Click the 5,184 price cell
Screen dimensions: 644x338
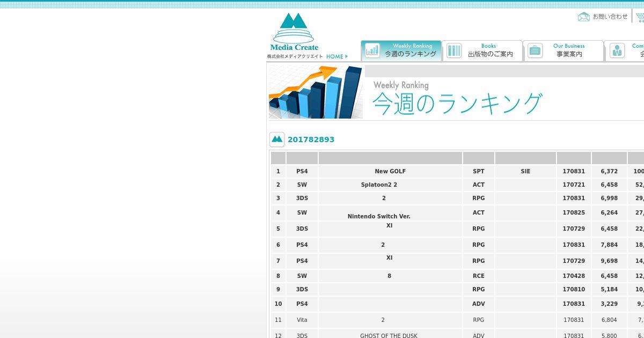click(x=609, y=289)
